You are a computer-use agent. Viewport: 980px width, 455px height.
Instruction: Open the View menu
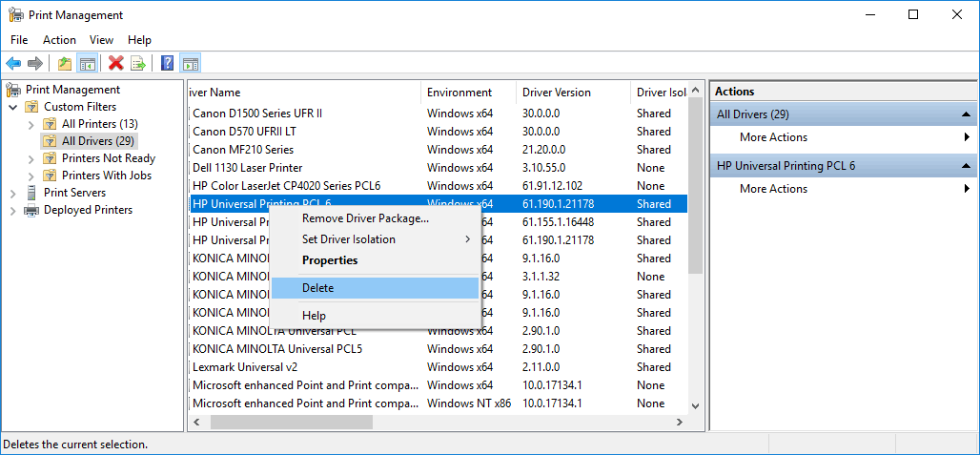(x=101, y=40)
